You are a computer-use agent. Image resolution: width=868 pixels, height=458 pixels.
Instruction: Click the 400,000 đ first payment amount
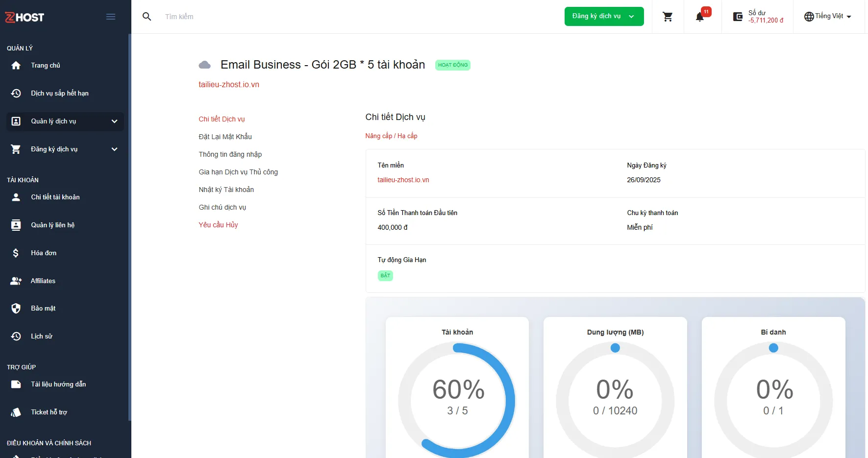[x=392, y=227]
